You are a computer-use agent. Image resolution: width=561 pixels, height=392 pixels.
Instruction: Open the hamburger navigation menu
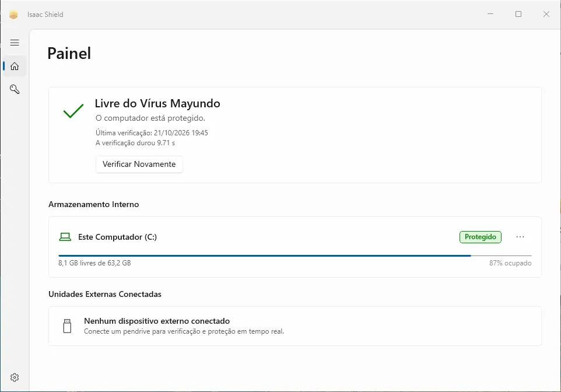click(15, 43)
